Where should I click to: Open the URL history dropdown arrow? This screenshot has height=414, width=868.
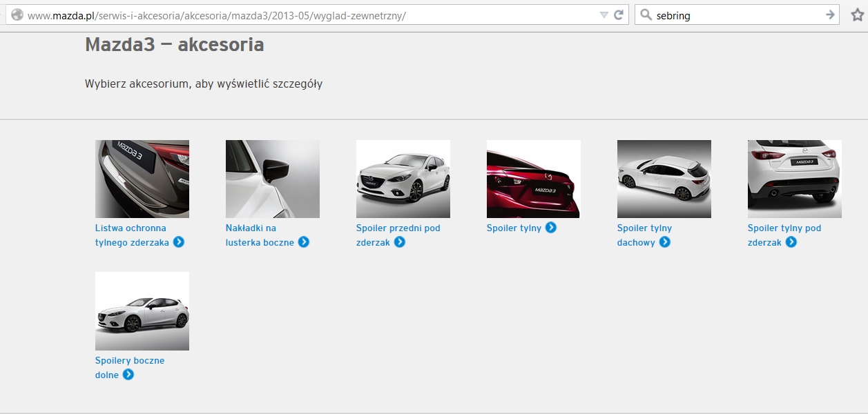[604, 15]
